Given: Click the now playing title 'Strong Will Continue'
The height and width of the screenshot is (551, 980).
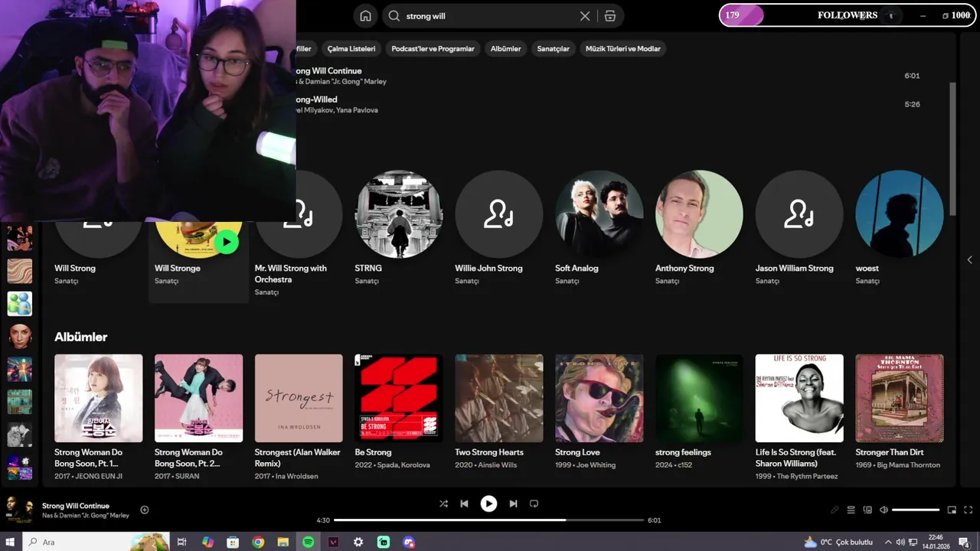Looking at the screenshot, I should click(x=76, y=506).
